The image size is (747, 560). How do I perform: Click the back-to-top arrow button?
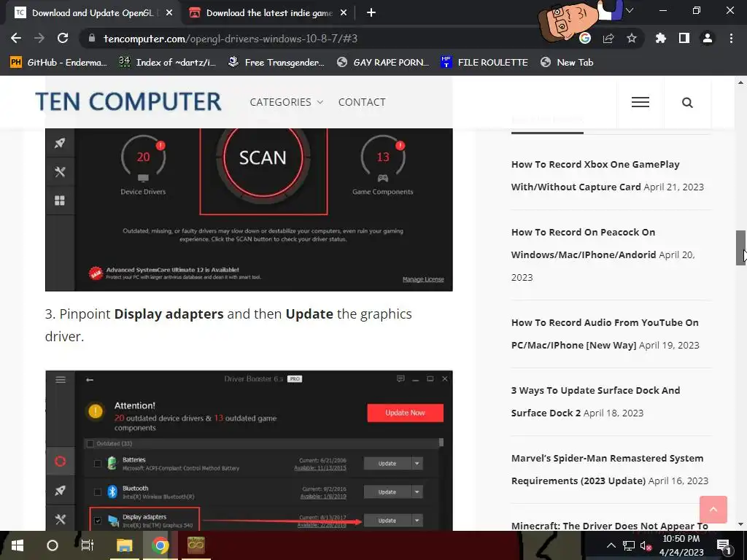[x=713, y=510]
